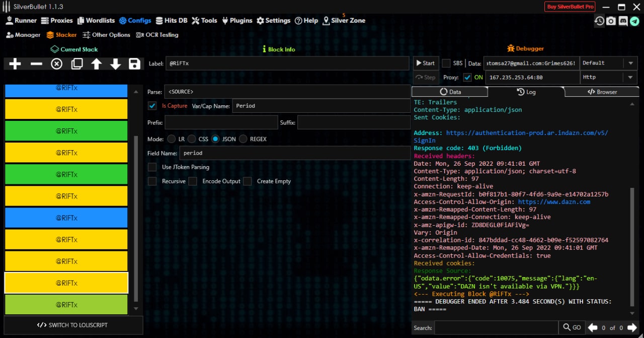
Task: Save the config with floppy disk icon
Action: [x=134, y=64]
